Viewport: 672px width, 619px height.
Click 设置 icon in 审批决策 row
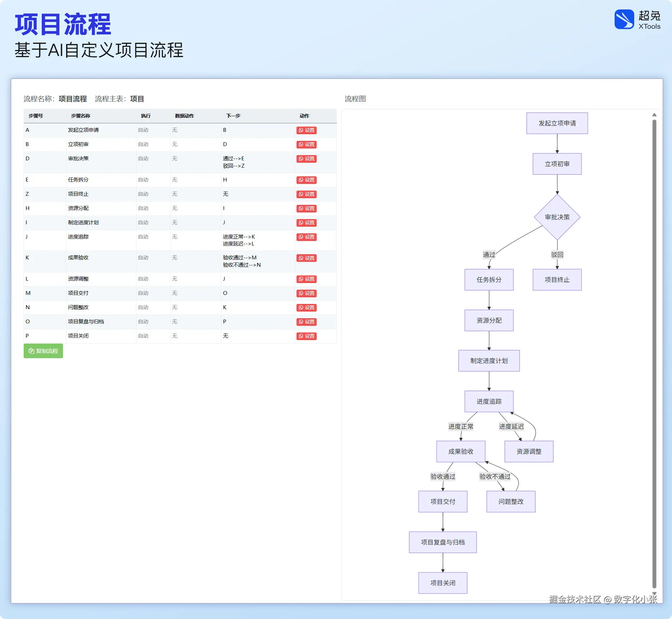point(306,159)
